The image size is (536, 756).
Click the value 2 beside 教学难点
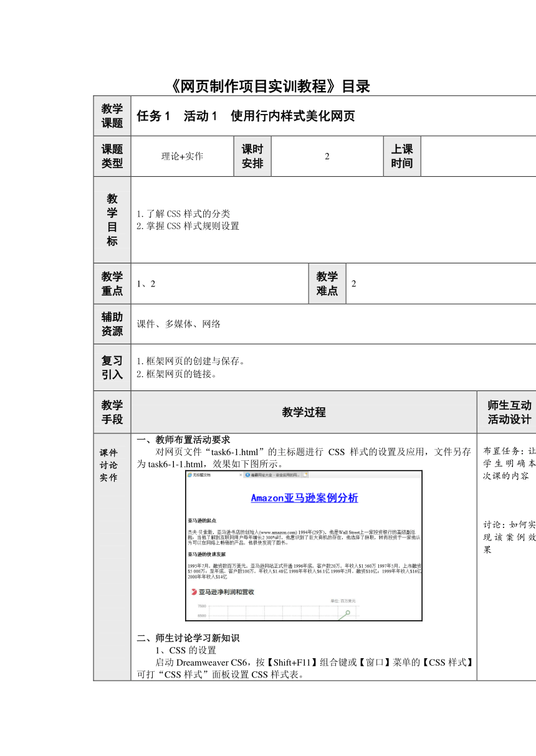point(354,284)
